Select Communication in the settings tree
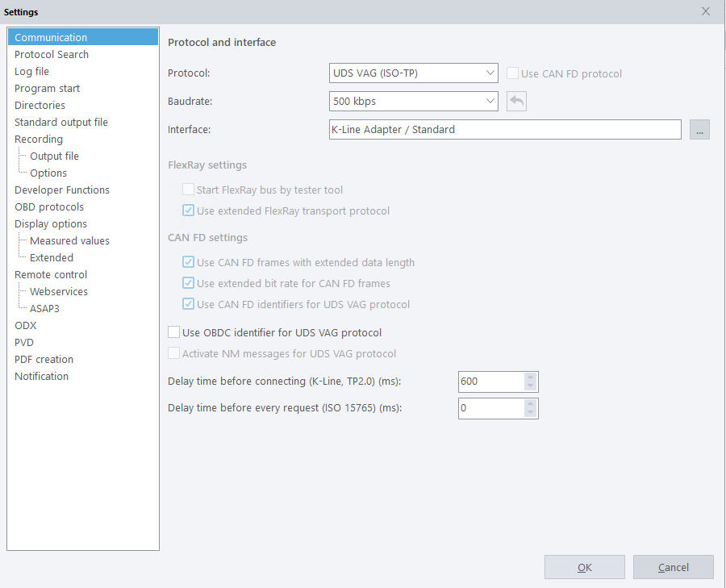726x588 pixels. [x=83, y=37]
